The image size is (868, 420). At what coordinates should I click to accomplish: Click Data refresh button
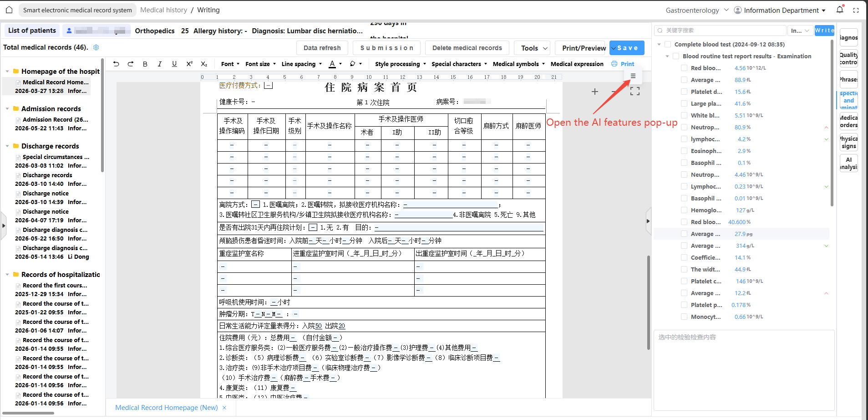[x=322, y=48]
